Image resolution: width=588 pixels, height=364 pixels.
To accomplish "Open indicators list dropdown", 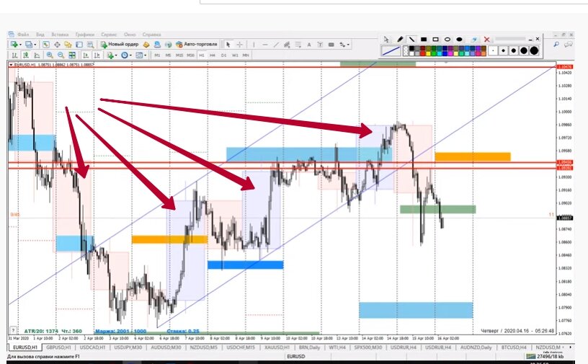I will pyautogui.click(x=112, y=56).
